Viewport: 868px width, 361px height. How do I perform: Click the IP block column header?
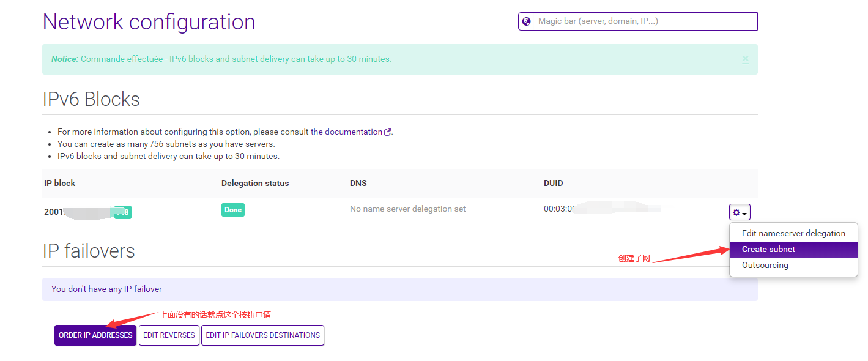click(x=60, y=183)
